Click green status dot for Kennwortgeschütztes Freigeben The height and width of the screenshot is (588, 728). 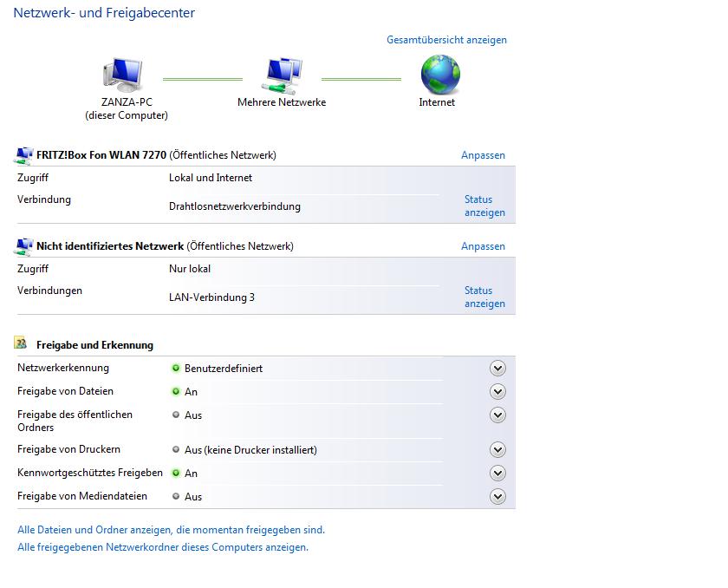pos(176,473)
